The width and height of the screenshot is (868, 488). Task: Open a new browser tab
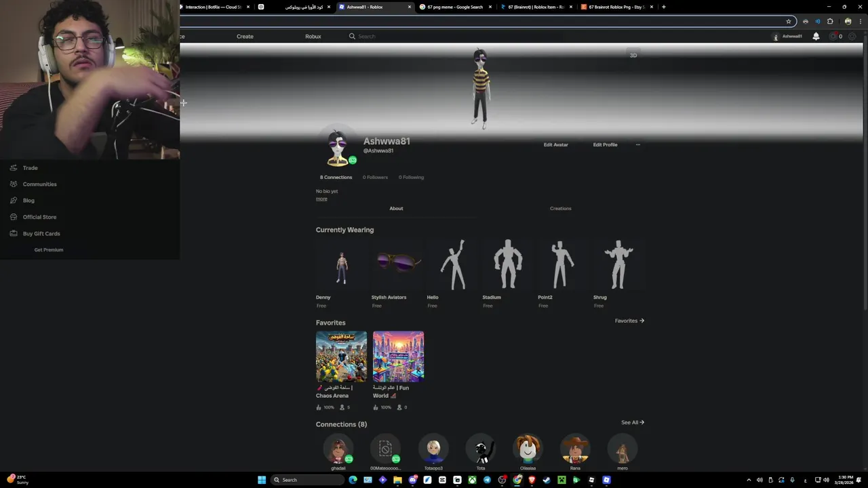663,7
